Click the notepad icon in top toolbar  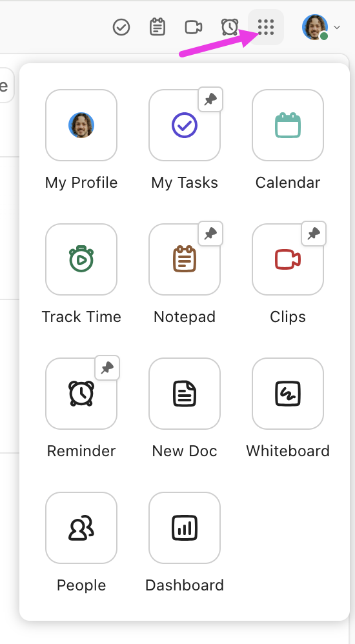(x=157, y=28)
